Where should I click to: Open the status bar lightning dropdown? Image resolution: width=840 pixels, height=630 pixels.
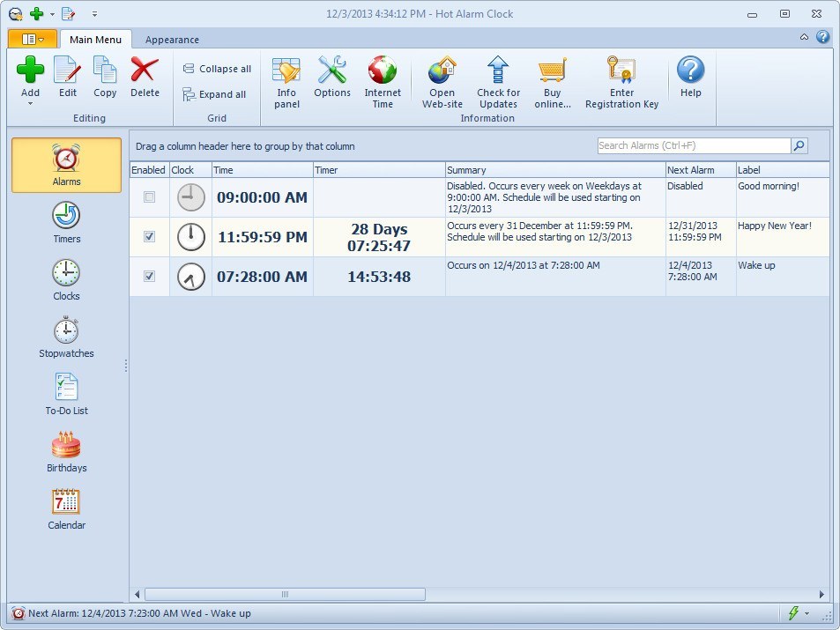pyautogui.click(x=807, y=613)
